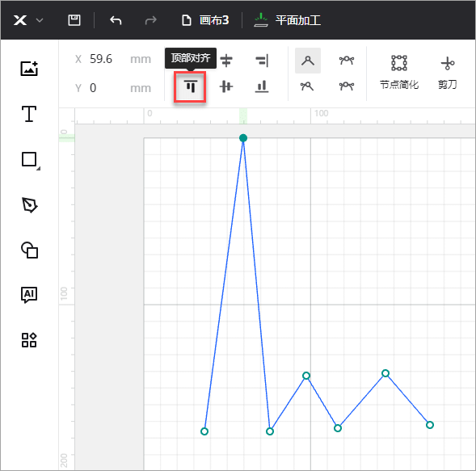Open the apps grid tool

point(29,340)
